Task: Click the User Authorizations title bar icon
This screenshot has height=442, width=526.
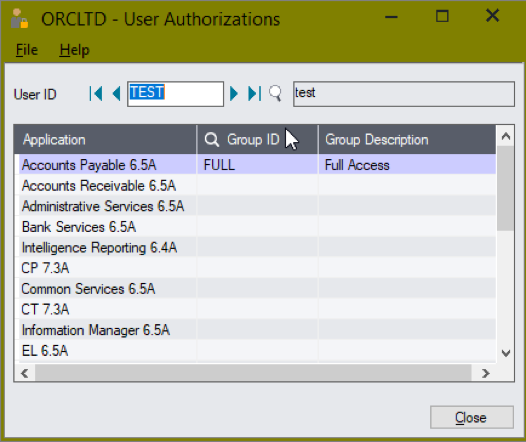Action: 19,19
